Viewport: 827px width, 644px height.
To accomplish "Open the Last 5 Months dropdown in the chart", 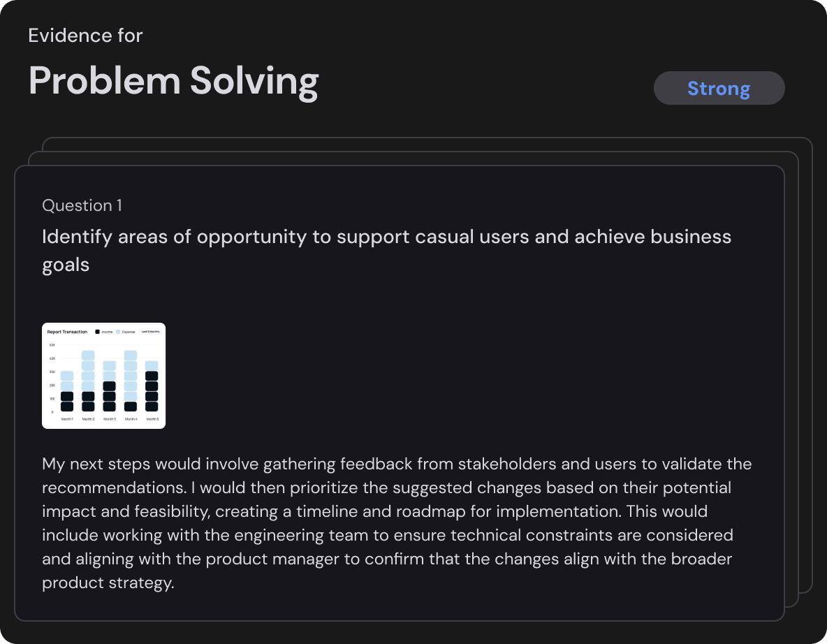I will tap(150, 332).
